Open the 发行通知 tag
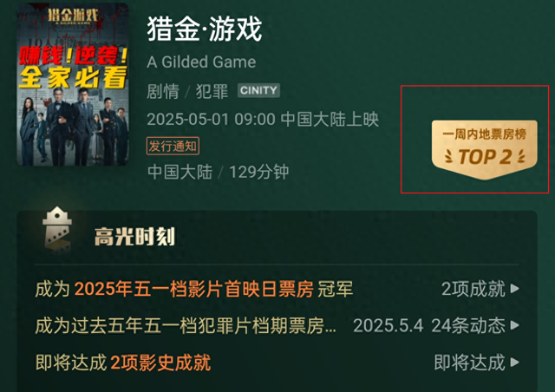The width and height of the screenshot is (555, 392). pyautogui.click(x=173, y=146)
